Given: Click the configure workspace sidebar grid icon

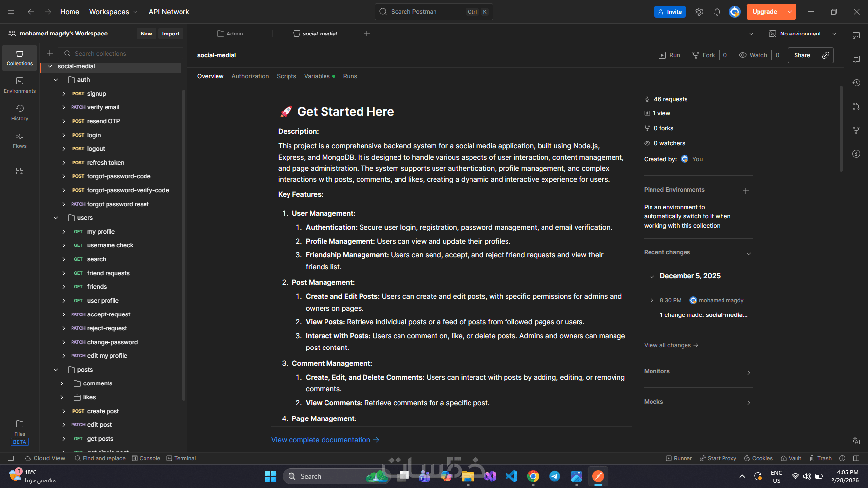Looking at the screenshot, I should (x=20, y=171).
